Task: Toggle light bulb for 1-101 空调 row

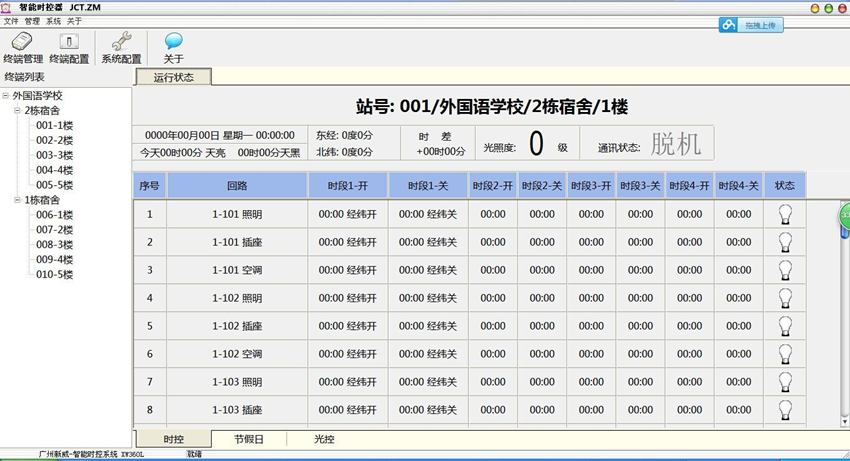Action: (785, 270)
